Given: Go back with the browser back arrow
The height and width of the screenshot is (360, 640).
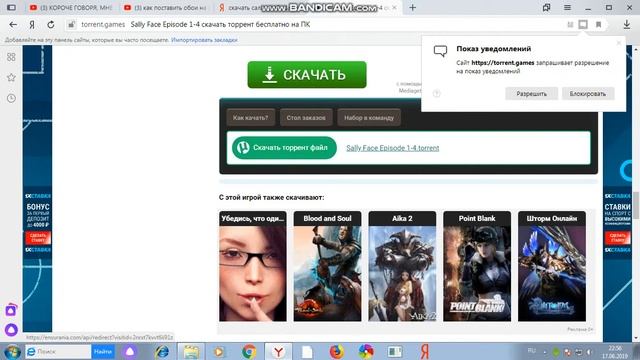Looking at the screenshot, I should click(x=13, y=24).
